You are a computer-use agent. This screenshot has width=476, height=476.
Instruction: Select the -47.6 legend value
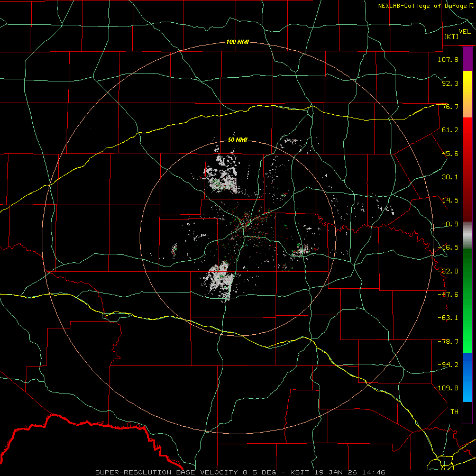click(448, 295)
